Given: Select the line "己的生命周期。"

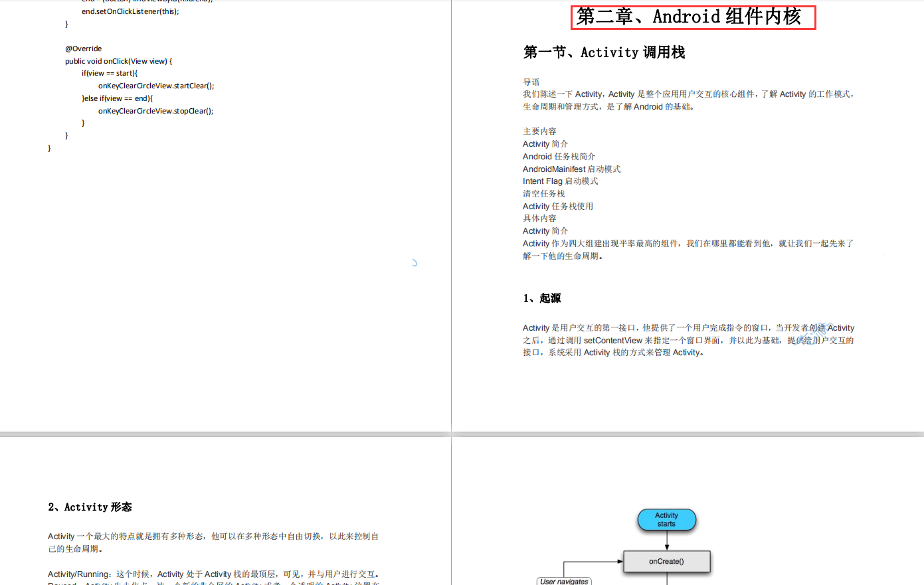Looking at the screenshot, I should (75, 549).
